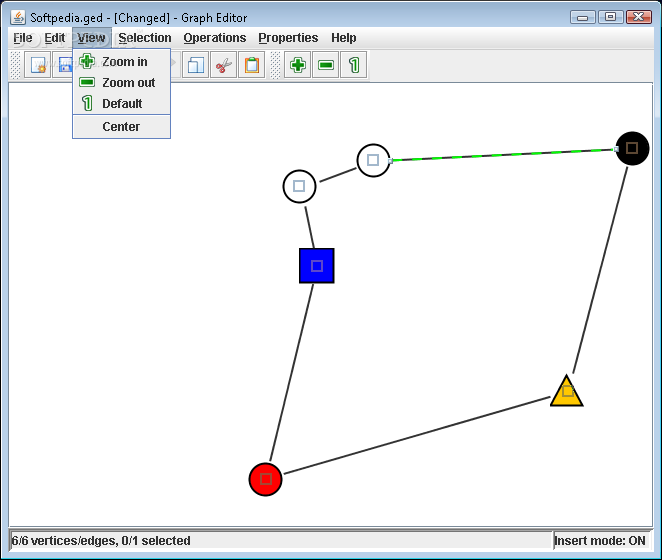Open the File menu
662x560 pixels.
23,38
